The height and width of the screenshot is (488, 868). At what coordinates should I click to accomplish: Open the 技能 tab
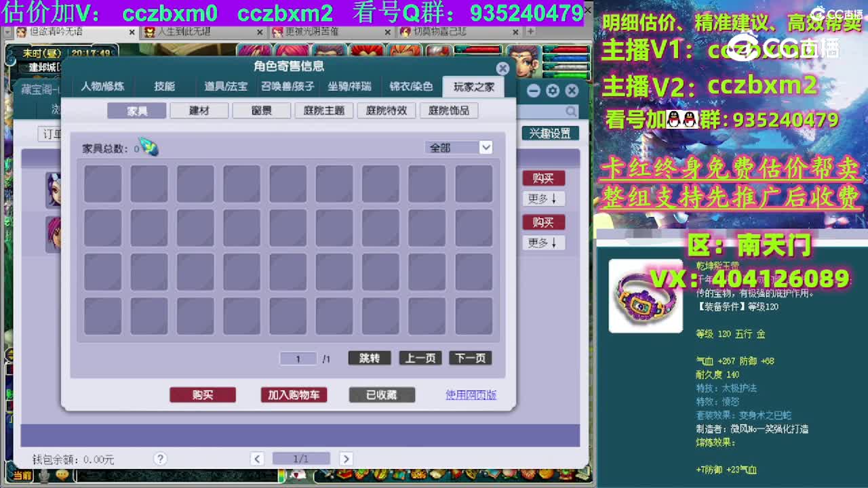pyautogui.click(x=164, y=86)
